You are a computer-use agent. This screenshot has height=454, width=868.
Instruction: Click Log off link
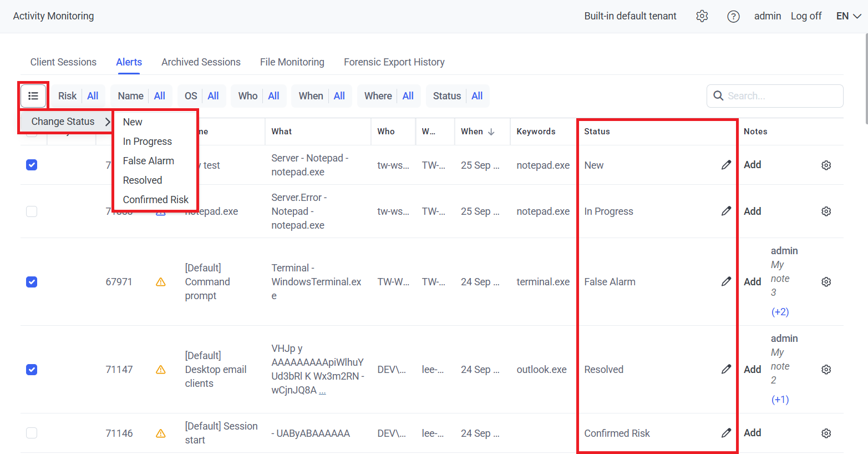click(x=806, y=16)
